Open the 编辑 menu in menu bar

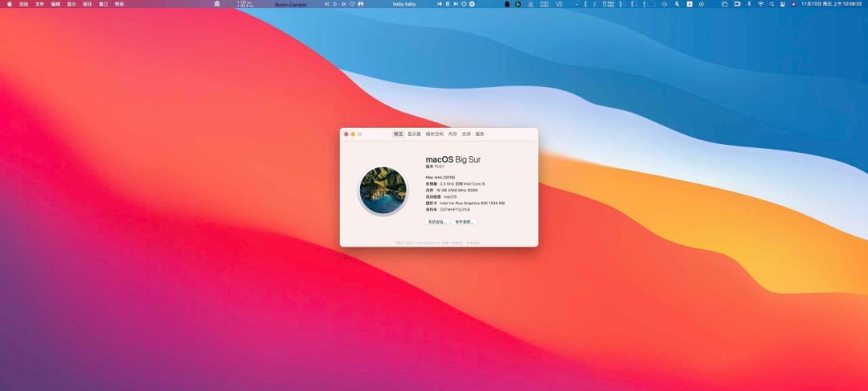coord(55,4)
